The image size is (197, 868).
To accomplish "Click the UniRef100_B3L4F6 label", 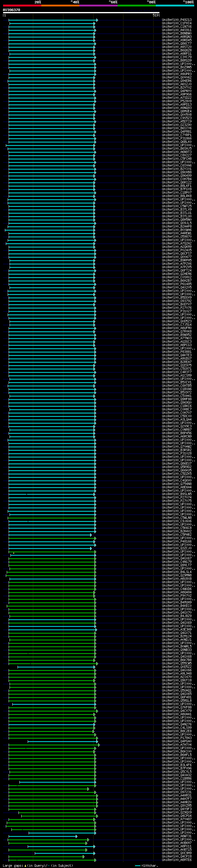I will [x=177, y=765].
